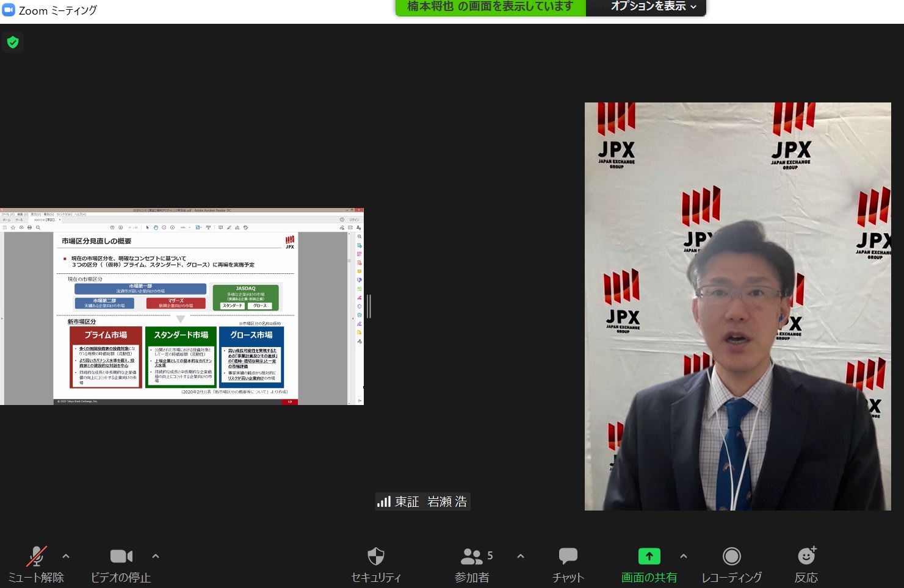Click the next page down arrow in Acrobat
The height and width of the screenshot is (588, 904).
click(121, 228)
